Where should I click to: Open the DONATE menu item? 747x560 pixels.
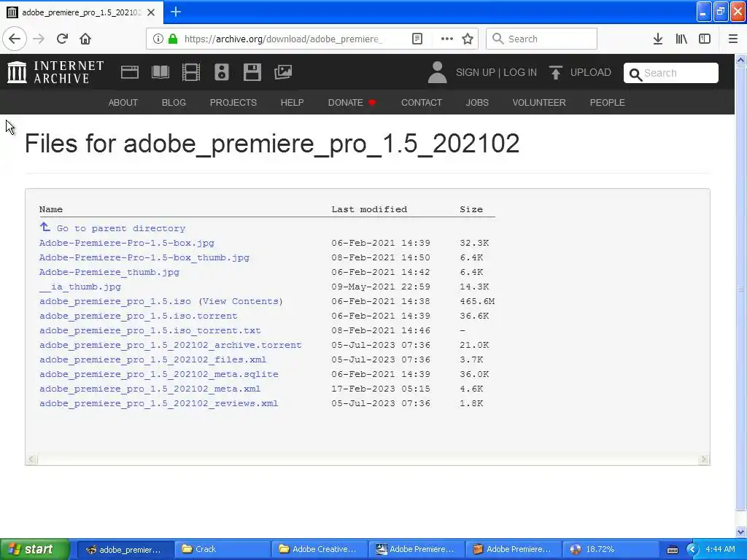point(352,102)
